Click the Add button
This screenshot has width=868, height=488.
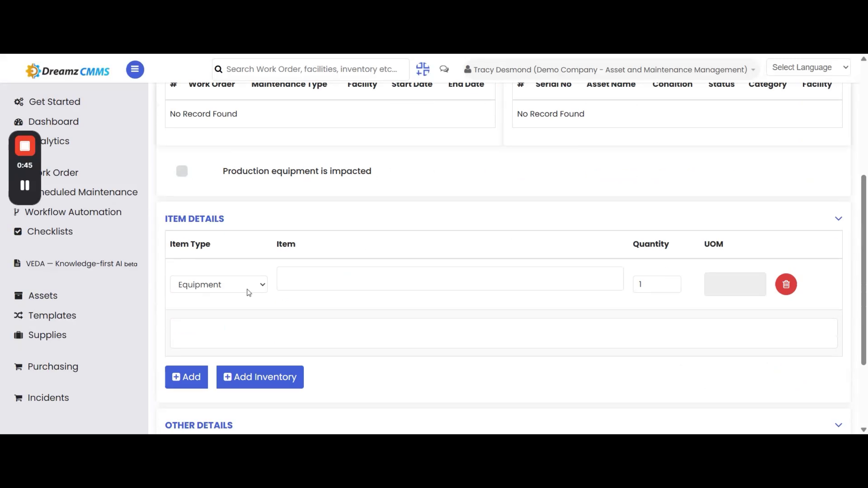point(186,377)
